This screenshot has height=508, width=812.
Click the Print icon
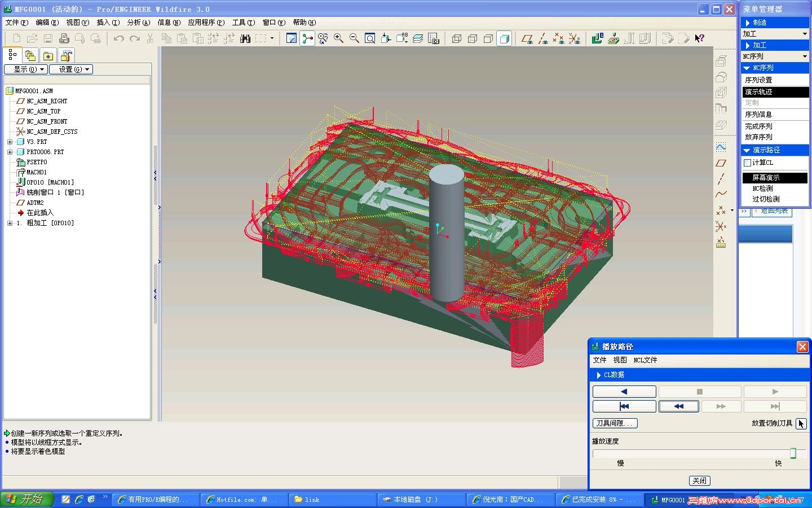tap(64, 38)
